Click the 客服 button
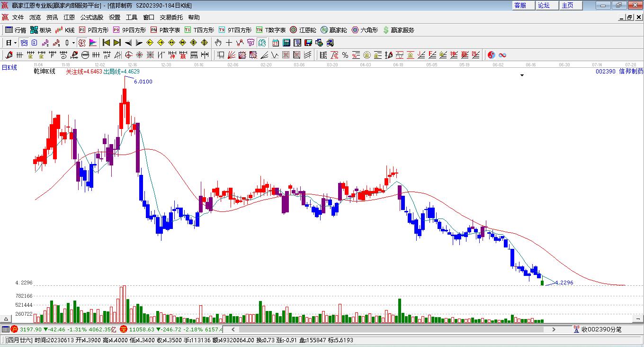The width and height of the screenshot is (644, 347). point(523,5)
